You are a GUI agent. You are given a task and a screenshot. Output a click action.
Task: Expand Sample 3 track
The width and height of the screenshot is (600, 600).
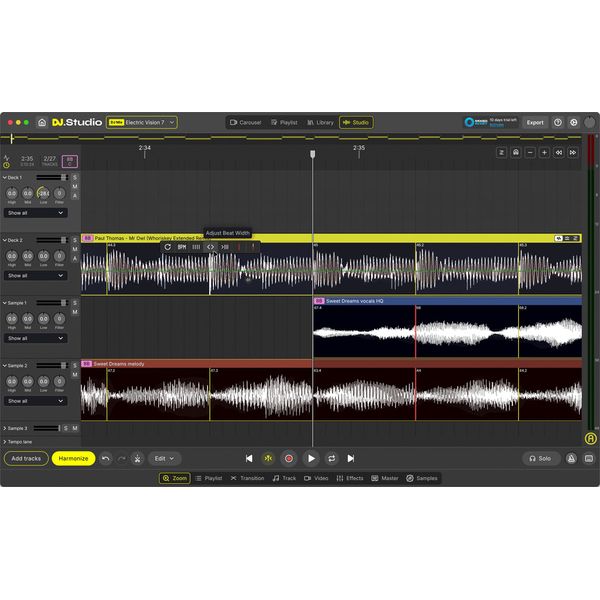5,428
